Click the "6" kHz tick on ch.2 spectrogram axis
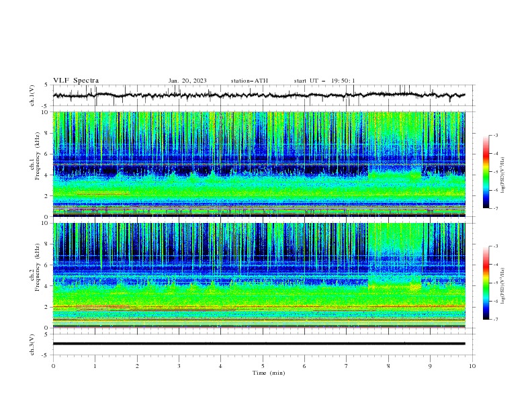Viewport: 532px width, 411px height. click(x=48, y=265)
